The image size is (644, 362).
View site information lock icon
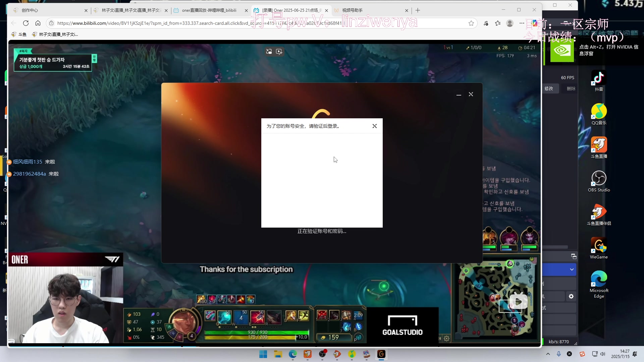point(51,23)
